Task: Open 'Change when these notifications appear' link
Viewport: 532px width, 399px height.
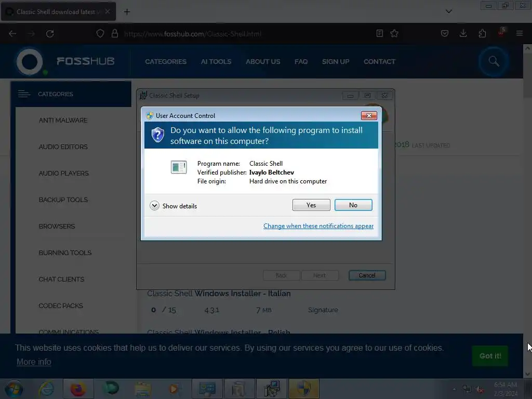Action: [318, 226]
